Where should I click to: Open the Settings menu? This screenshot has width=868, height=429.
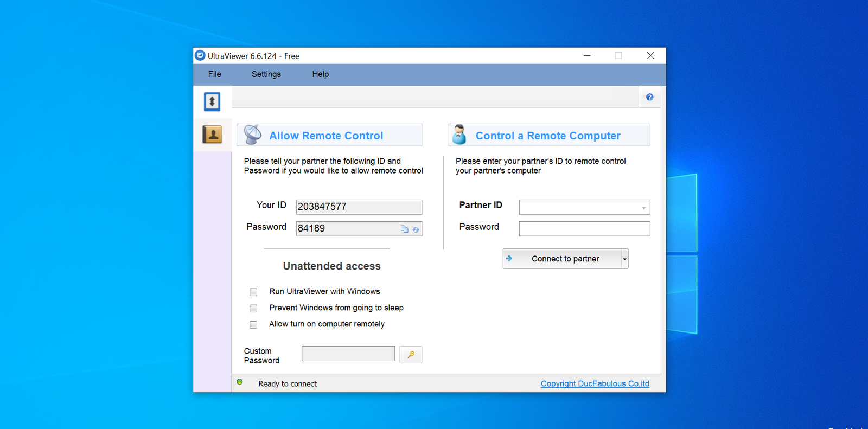click(266, 74)
